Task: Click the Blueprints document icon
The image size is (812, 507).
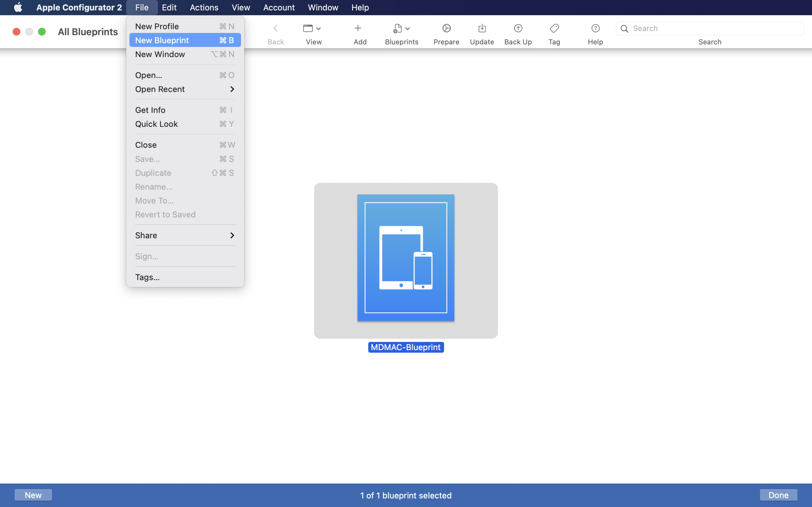Action: (x=398, y=28)
